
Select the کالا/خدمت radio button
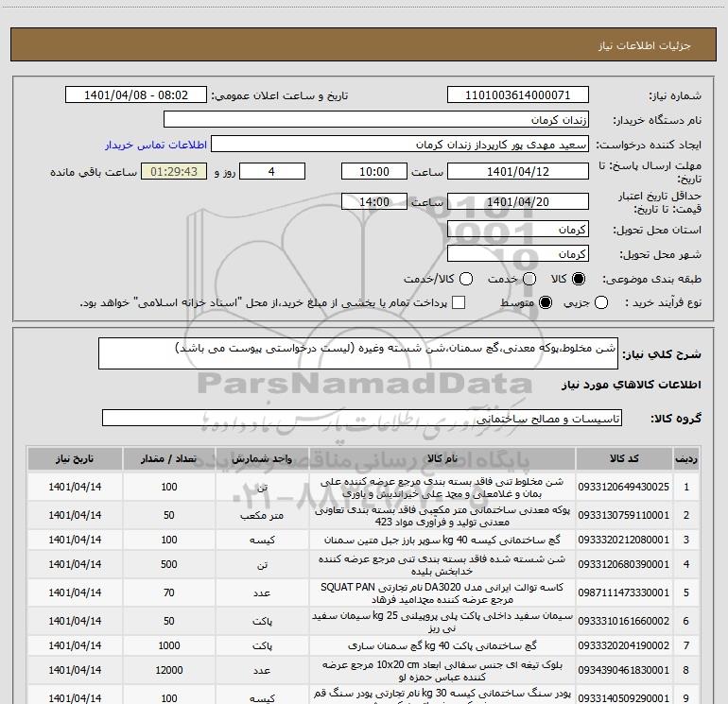click(x=466, y=279)
